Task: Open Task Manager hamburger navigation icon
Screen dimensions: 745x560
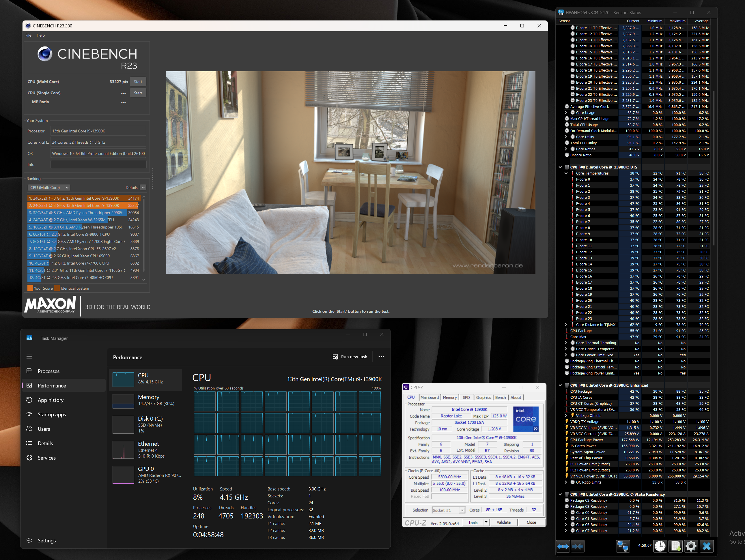Action: point(29,357)
